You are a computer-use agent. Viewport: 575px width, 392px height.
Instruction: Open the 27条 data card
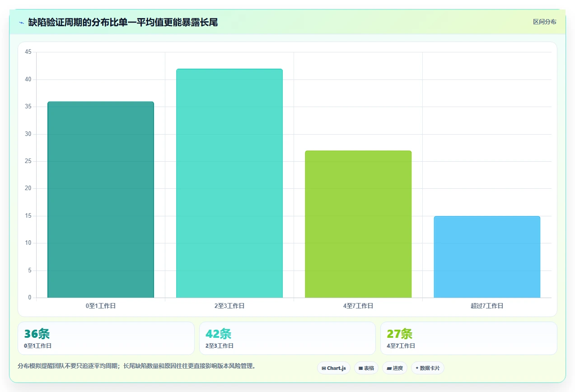[x=469, y=338]
